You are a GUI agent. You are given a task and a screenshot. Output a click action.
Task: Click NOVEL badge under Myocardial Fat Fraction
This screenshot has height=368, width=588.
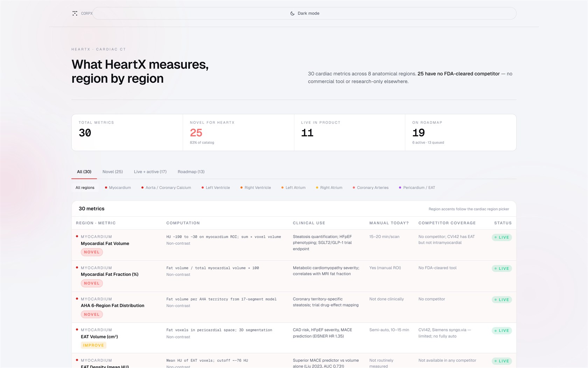[x=92, y=283]
